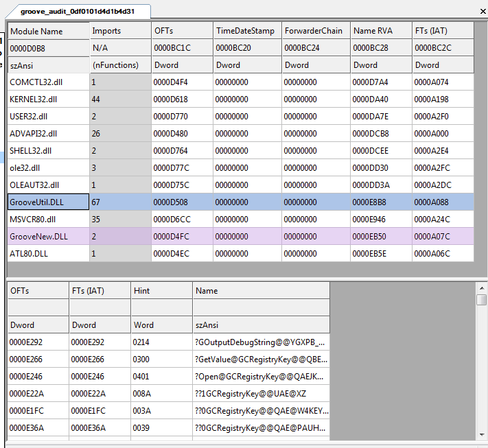The image size is (488, 448).
Task: Click FTs (IAT) value 0000A06C
Action: tap(443, 253)
